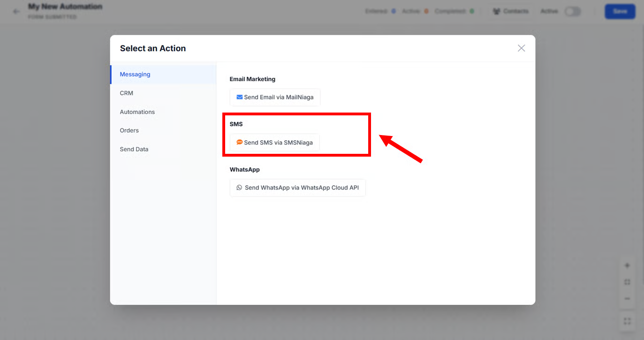Click the fit view canvas icon

coord(627,282)
